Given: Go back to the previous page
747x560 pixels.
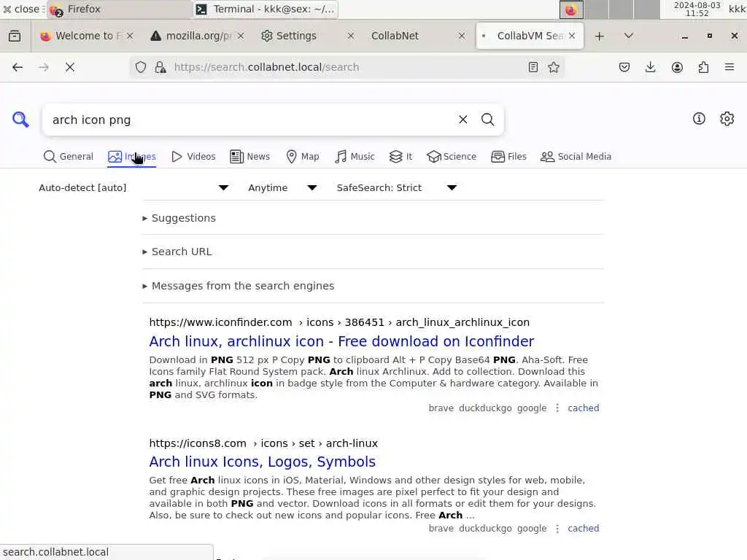Looking at the screenshot, I should (18, 67).
